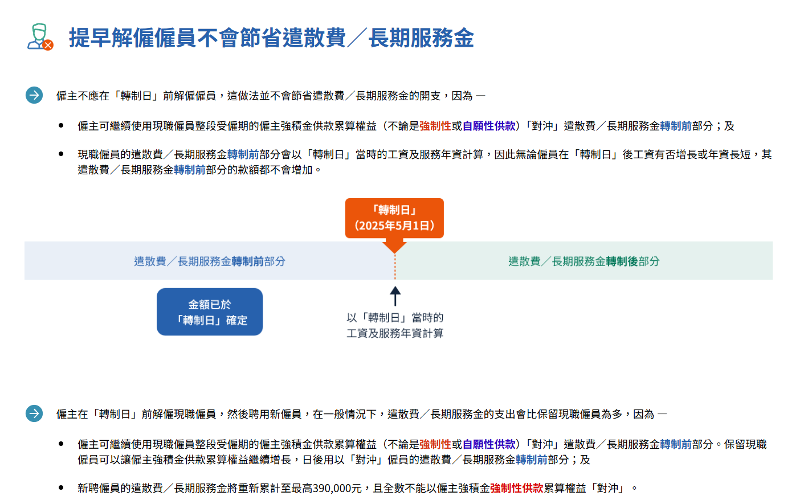The image size is (812, 504).
Task: Click the red X badge on the person icon
Action: coord(47,46)
